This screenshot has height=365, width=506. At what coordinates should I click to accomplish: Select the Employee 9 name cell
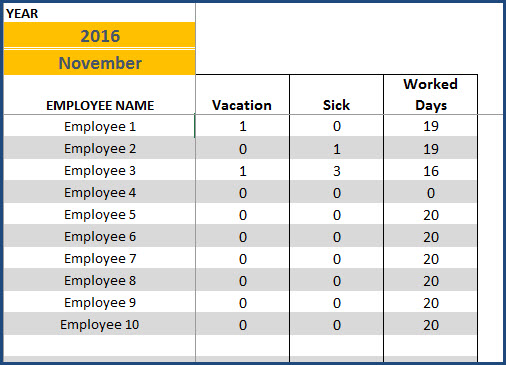pos(100,302)
